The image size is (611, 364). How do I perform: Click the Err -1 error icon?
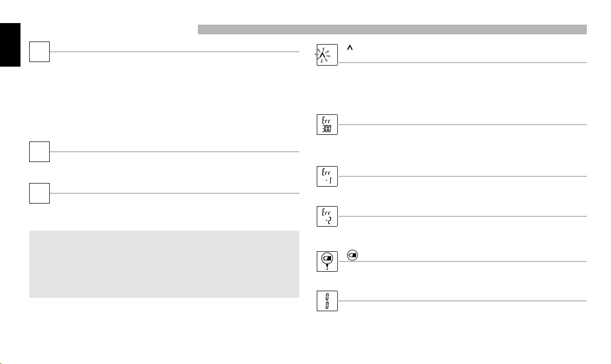[x=327, y=176]
